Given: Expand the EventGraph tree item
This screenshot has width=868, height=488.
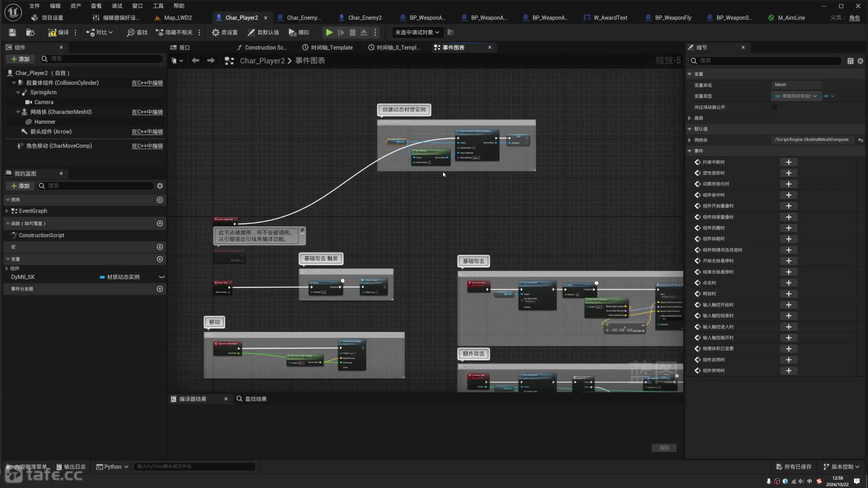Looking at the screenshot, I should (7, 211).
